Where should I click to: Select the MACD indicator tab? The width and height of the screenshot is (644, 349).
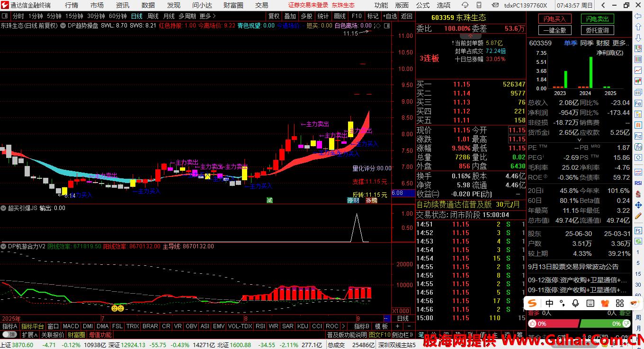(71, 326)
